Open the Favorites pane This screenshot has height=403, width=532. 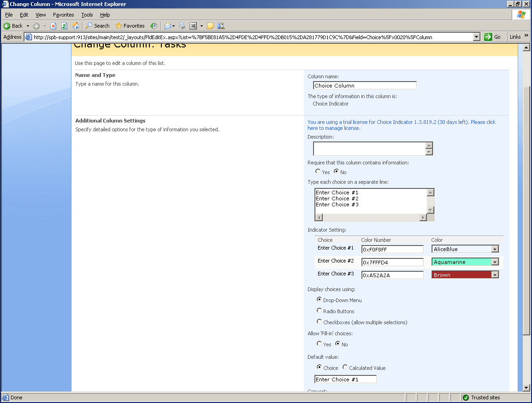[130, 26]
